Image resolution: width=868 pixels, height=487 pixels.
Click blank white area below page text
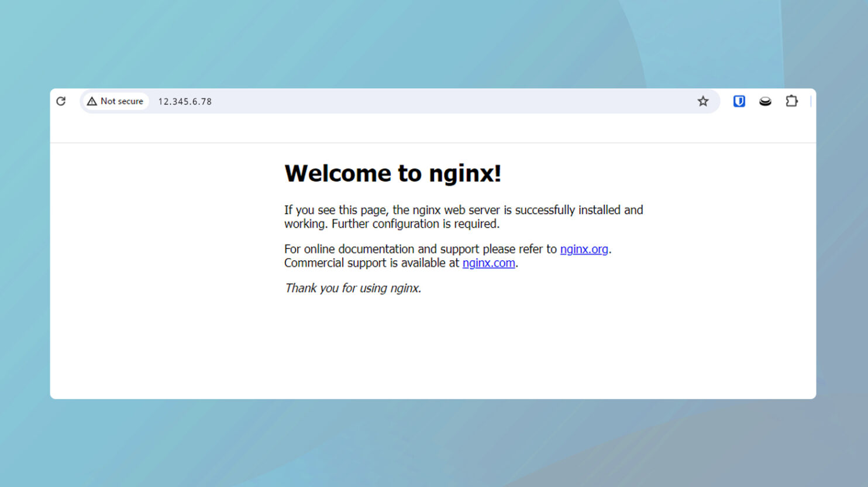pyautogui.click(x=433, y=351)
